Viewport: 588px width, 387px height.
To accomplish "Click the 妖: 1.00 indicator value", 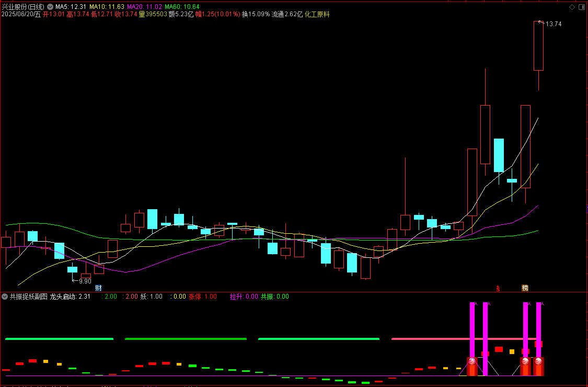I will (152, 297).
